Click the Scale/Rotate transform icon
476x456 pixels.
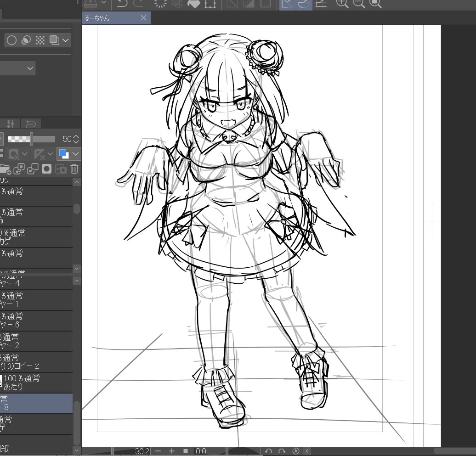210,3
